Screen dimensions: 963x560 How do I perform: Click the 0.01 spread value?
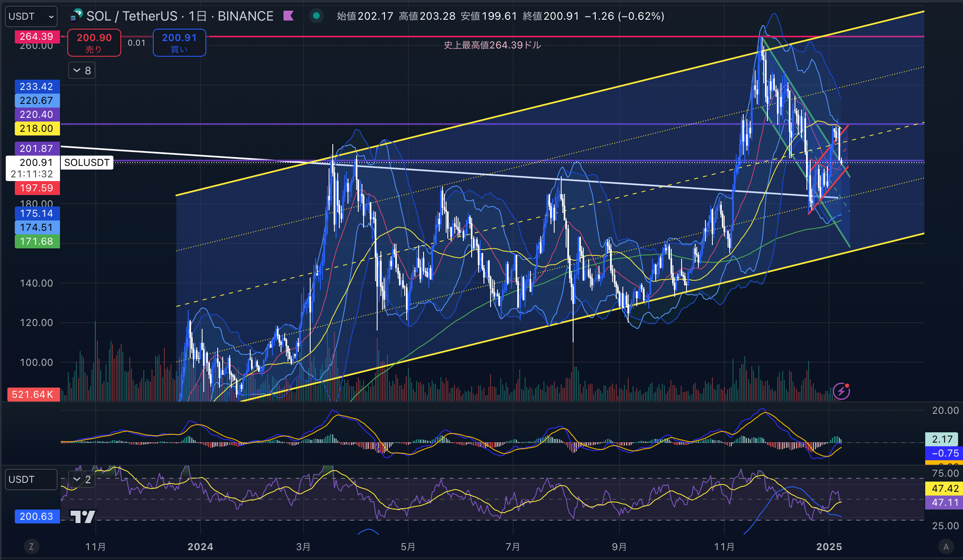[x=136, y=43]
